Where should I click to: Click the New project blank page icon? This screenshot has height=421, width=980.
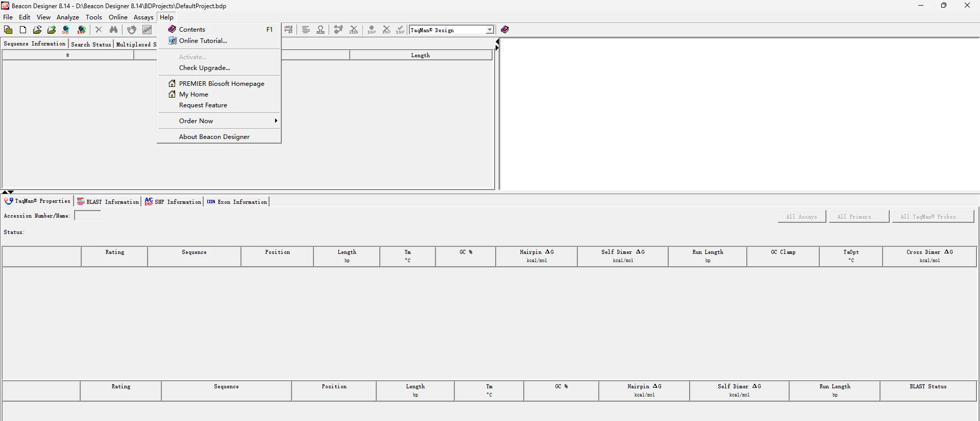[x=23, y=30]
